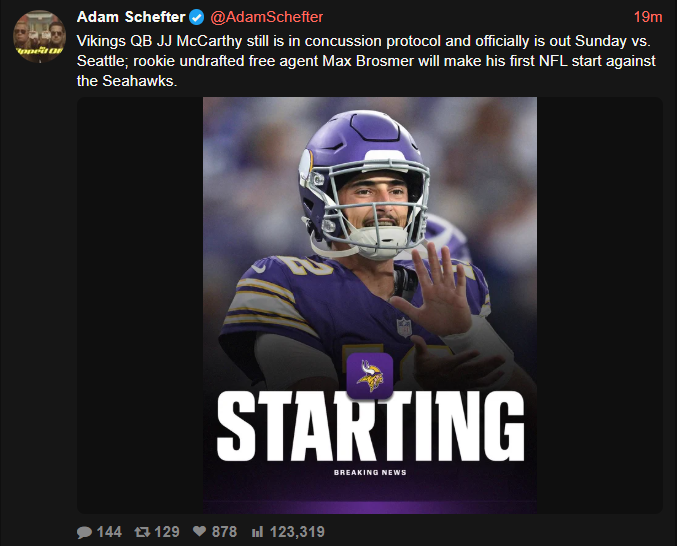
Task: Click the Vikings logo in the image
Action: tap(370, 376)
